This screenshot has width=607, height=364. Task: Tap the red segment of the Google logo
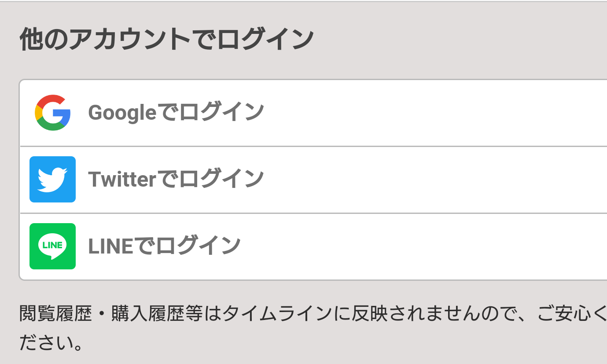coord(51,100)
